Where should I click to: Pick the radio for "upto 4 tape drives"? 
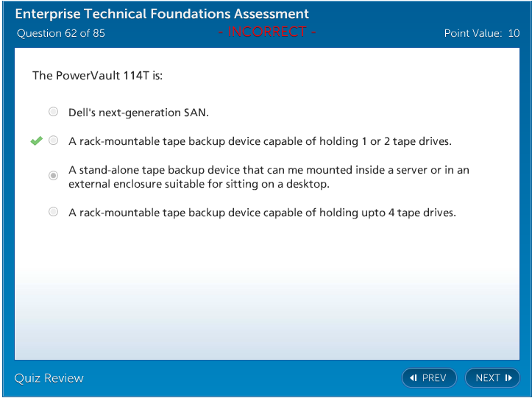point(54,212)
